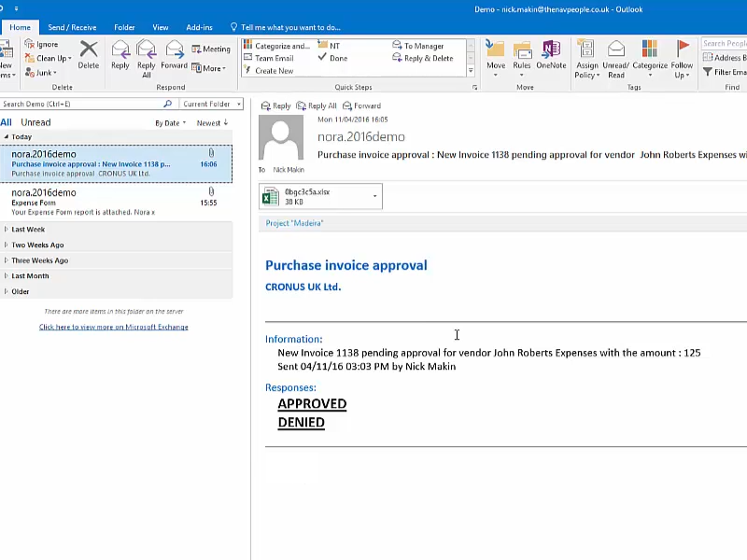Reply with a Meeting
This screenshot has width=747, height=560.
coord(211,49)
